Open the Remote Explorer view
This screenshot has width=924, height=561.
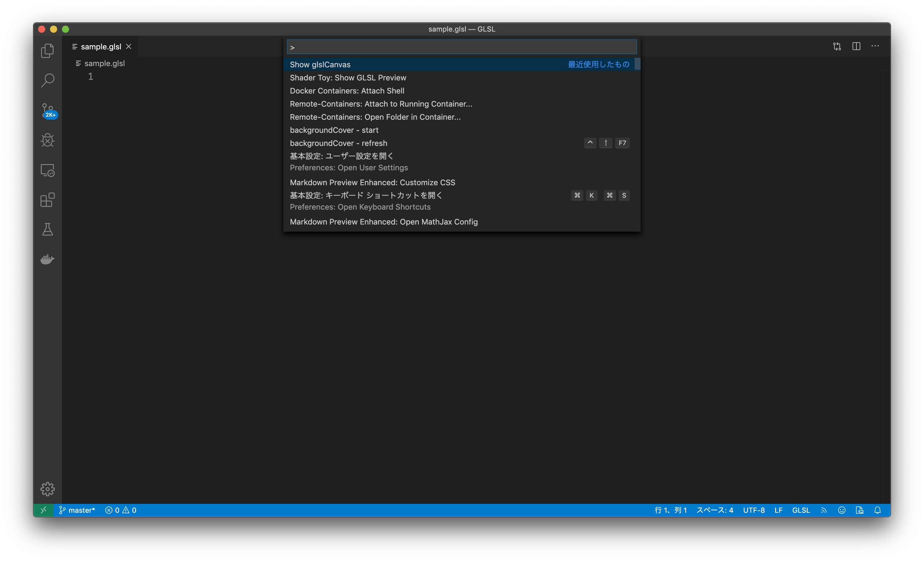48,170
